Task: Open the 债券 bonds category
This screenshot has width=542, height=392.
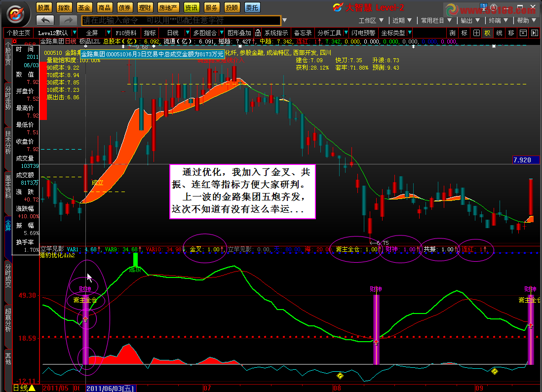Action: coord(124,7)
